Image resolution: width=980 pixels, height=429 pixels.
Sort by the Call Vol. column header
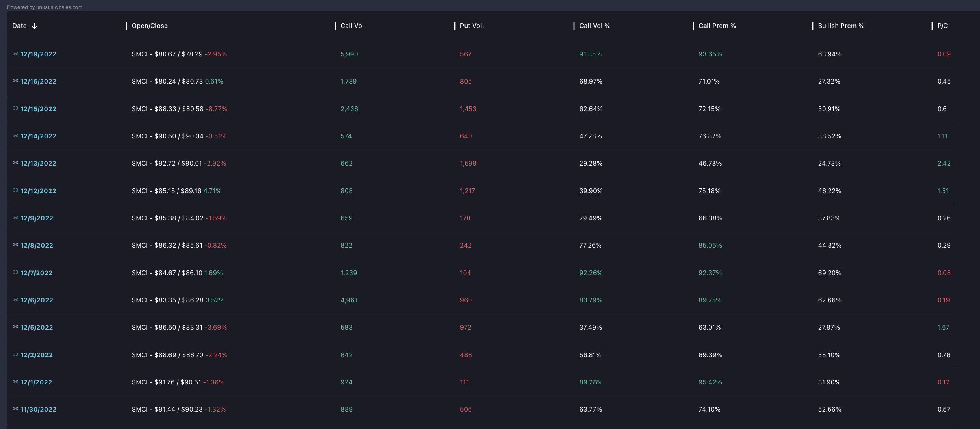[x=353, y=26]
